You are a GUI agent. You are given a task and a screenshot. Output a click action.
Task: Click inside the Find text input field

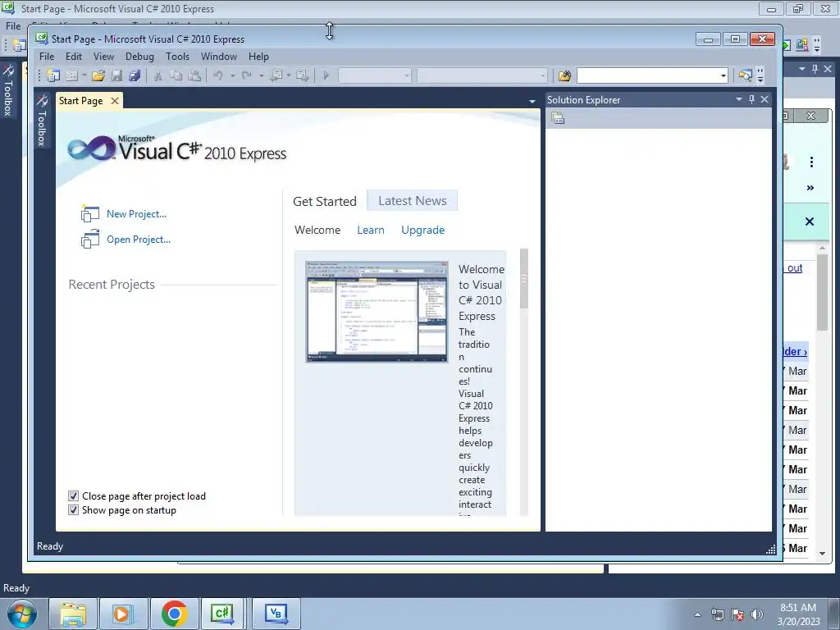coord(648,75)
